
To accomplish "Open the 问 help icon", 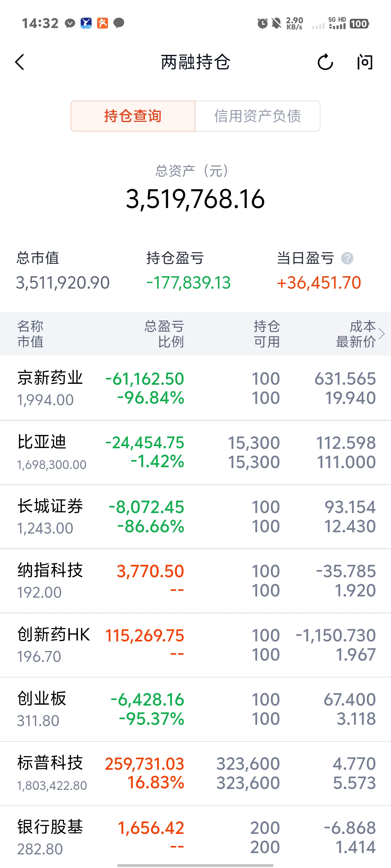I will pyautogui.click(x=365, y=62).
